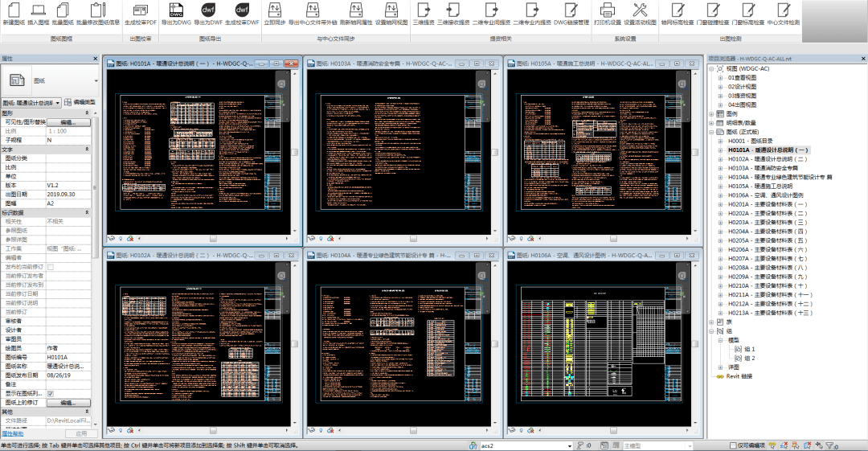
Task: Click 编辑 button for 图纸上的修订
Action: point(68,403)
